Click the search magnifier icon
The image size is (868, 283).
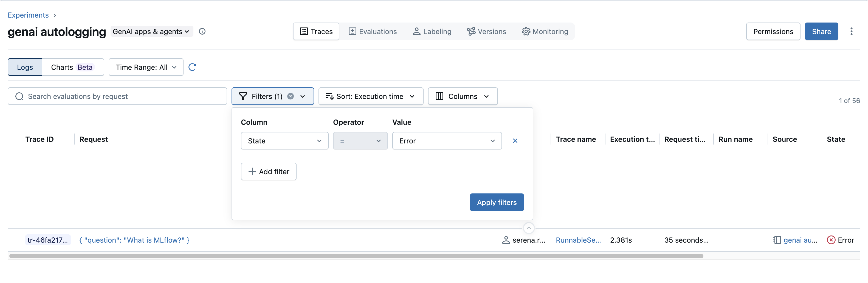coord(19,96)
